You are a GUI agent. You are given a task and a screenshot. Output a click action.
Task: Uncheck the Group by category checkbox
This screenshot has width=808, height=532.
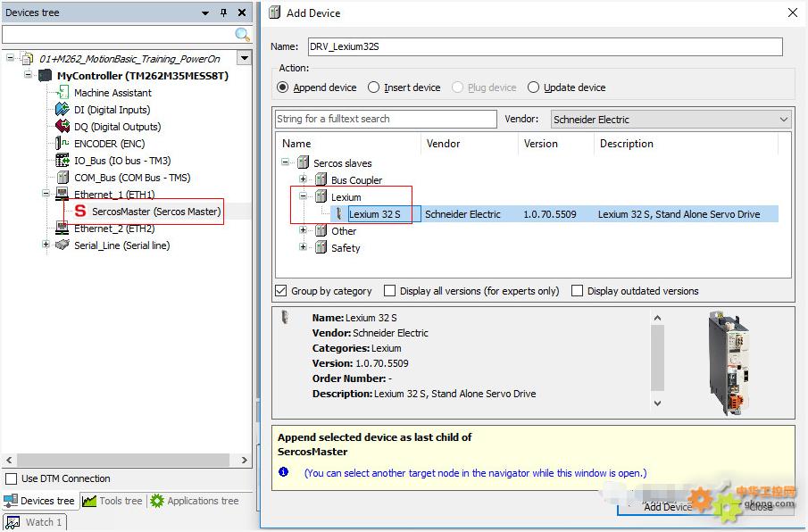281,291
